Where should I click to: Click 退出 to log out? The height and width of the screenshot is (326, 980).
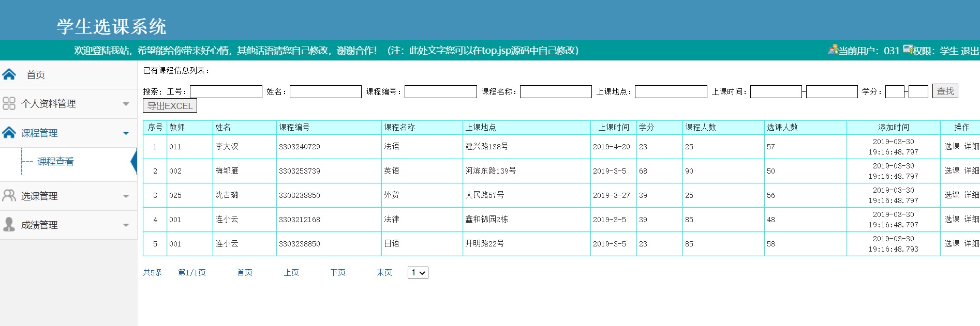pos(970,51)
